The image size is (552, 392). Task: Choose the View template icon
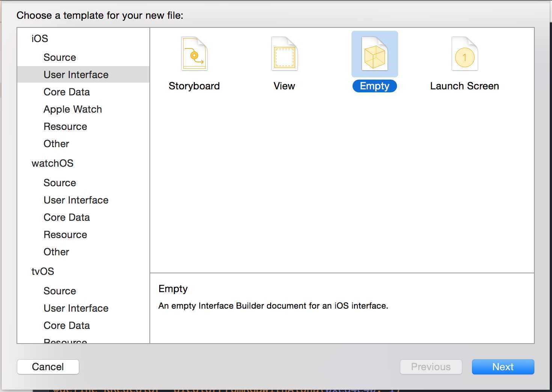click(x=284, y=54)
